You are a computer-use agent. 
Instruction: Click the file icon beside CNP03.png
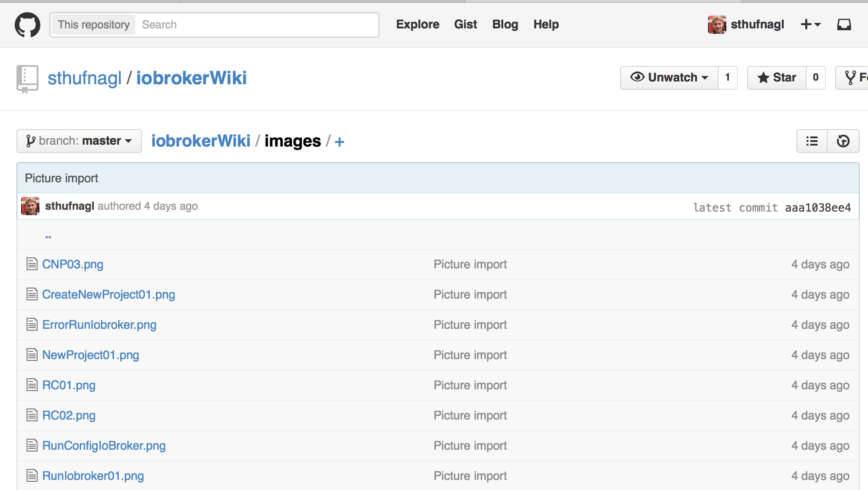tap(32, 264)
